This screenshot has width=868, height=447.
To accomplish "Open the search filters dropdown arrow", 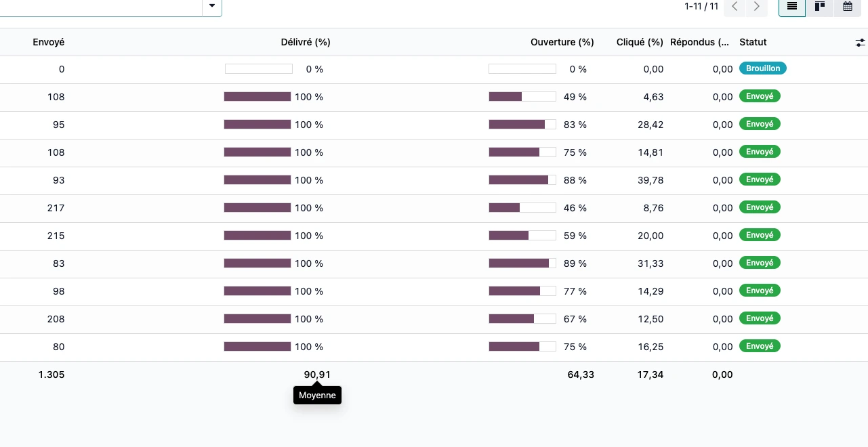I will (x=211, y=5).
